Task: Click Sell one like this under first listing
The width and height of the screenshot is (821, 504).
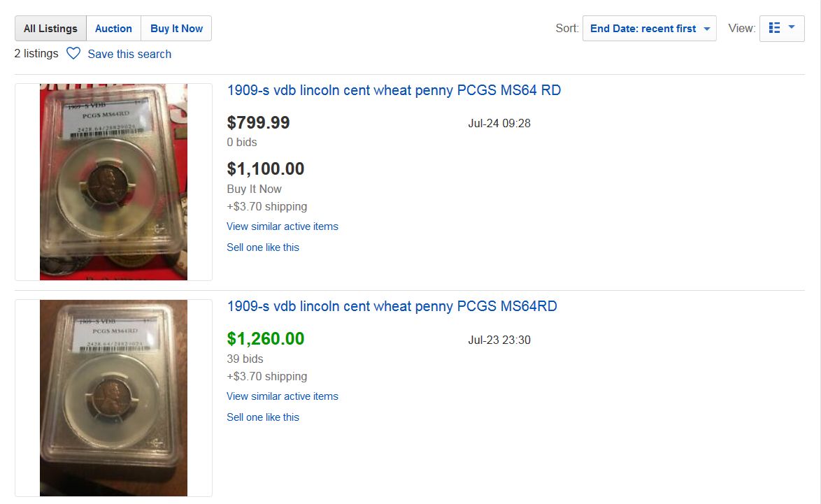Action: (x=263, y=247)
